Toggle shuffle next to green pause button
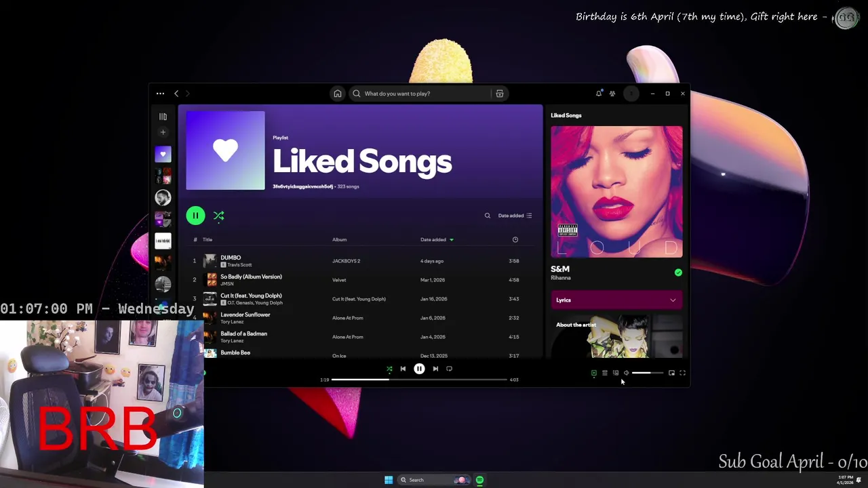Image resolution: width=868 pixels, height=488 pixels. (218, 216)
